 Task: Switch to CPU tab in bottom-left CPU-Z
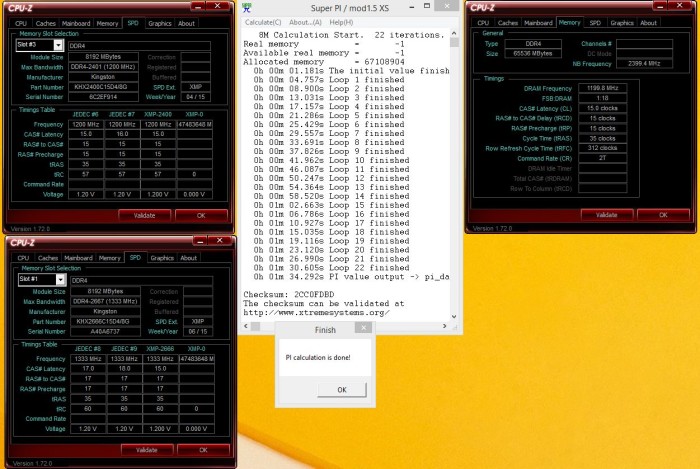tap(23, 258)
